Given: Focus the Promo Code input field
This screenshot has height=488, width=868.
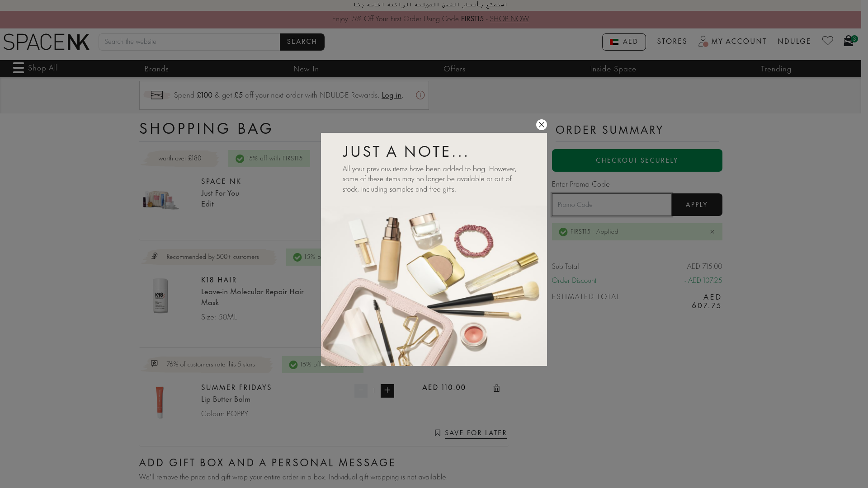Looking at the screenshot, I should (611, 205).
